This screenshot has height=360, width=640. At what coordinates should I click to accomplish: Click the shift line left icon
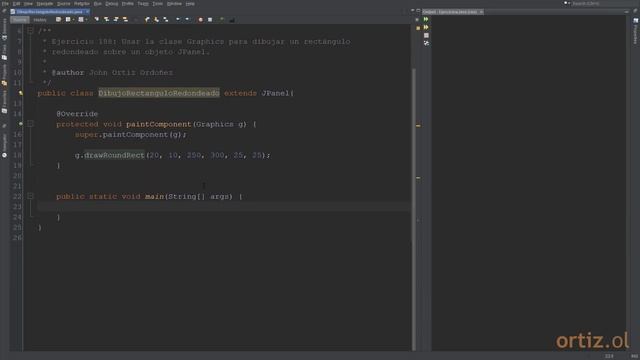[178, 19]
